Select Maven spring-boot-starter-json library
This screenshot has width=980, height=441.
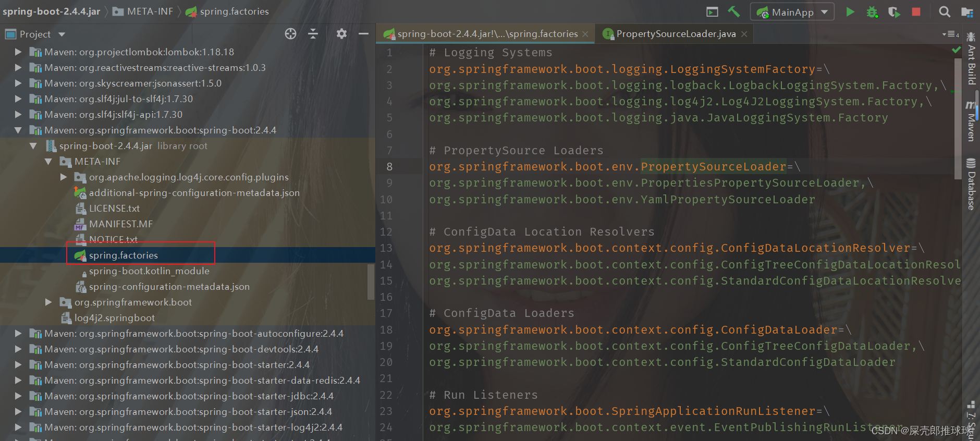pos(188,412)
